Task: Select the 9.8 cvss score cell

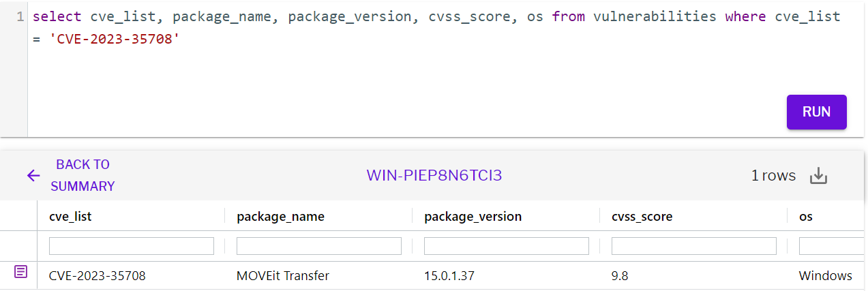Action: click(x=619, y=276)
